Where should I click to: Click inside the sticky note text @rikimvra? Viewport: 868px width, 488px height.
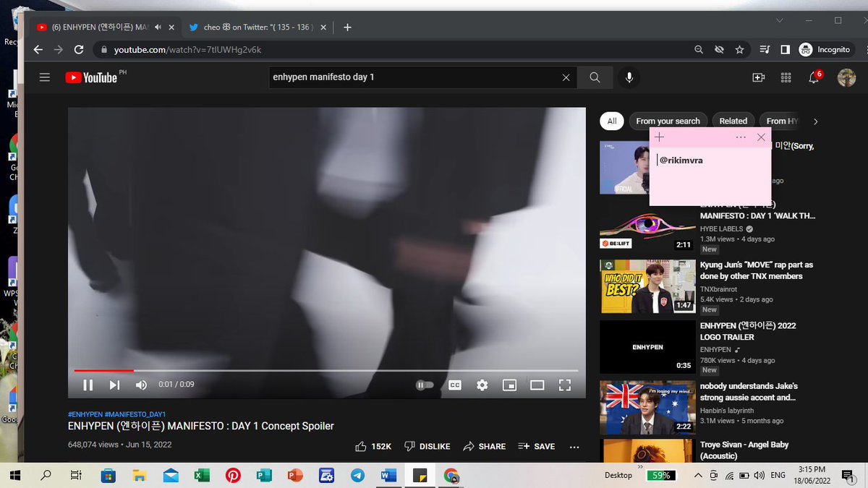pos(681,160)
